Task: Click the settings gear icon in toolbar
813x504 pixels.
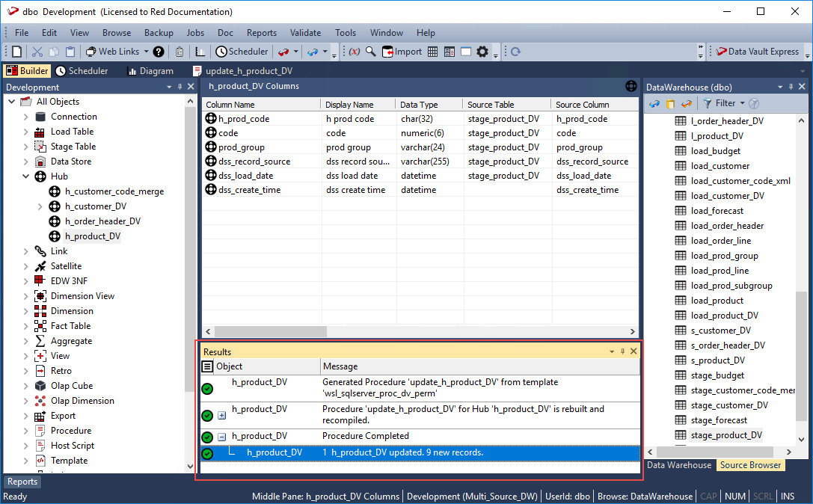Action: (482, 52)
